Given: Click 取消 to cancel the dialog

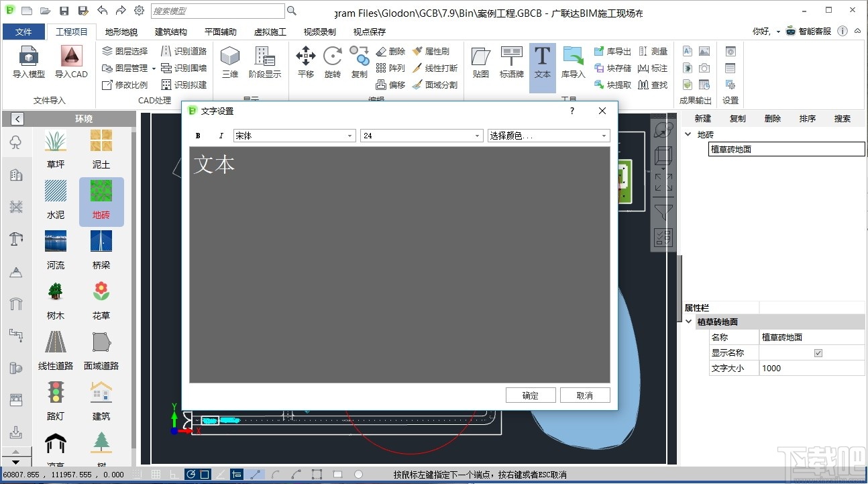Looking at the screenshot, I should pyautogui.click(x=585, y=395).
